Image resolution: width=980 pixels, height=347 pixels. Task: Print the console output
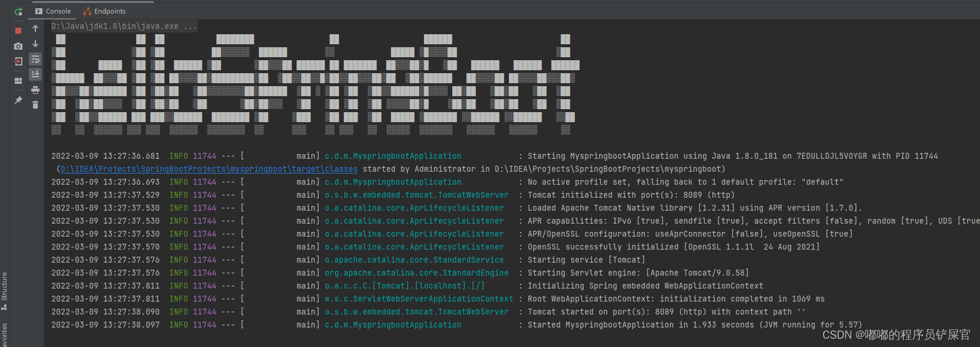tap(35, 90)
